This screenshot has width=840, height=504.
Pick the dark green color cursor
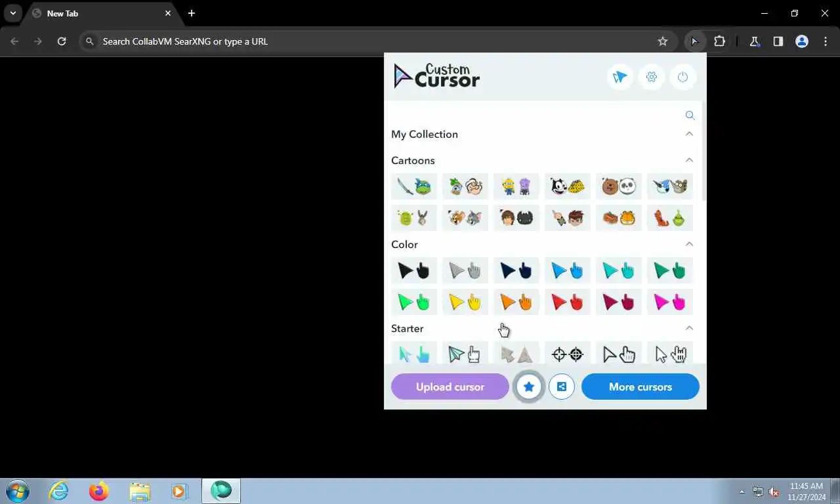[670, 270]
